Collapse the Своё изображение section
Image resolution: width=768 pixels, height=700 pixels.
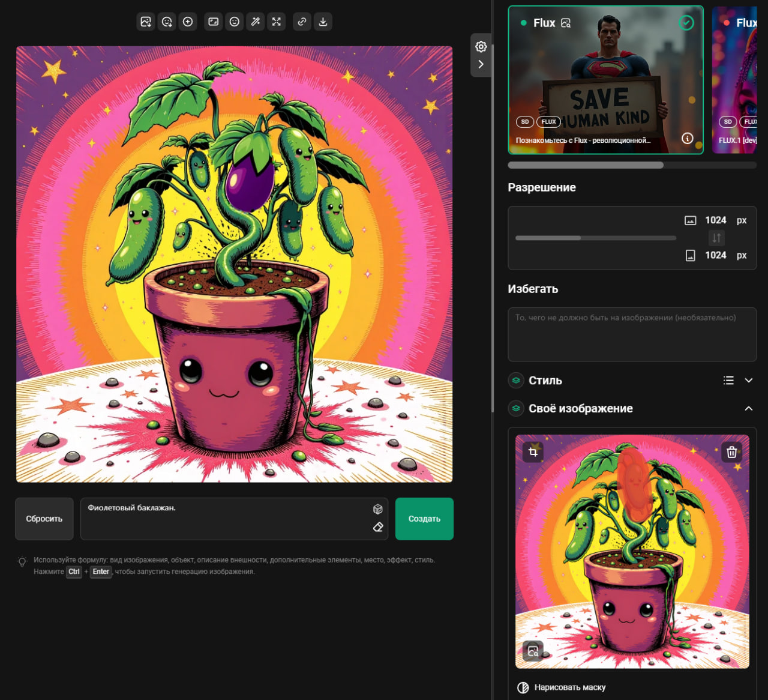tap(749, 408)
